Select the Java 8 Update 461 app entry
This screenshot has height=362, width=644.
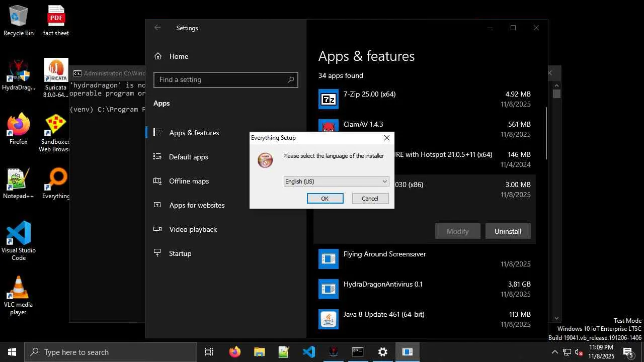pyautogui.click(x=425, y=319)
